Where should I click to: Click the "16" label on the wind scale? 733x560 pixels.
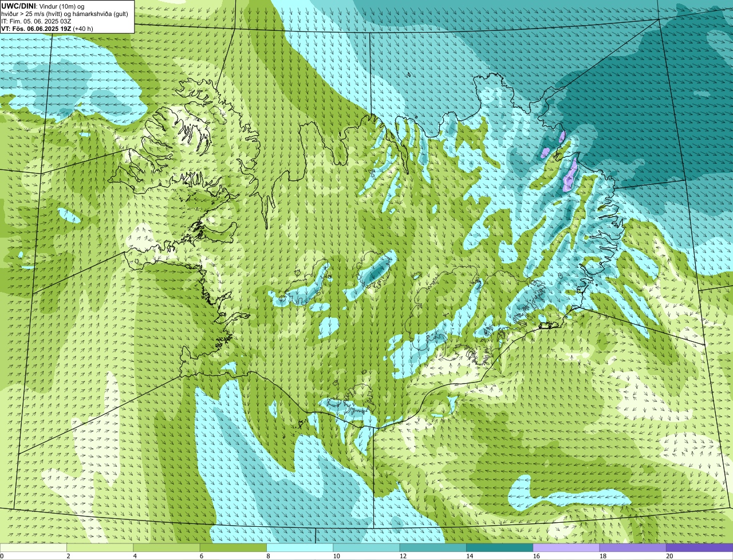pos(536,556)
